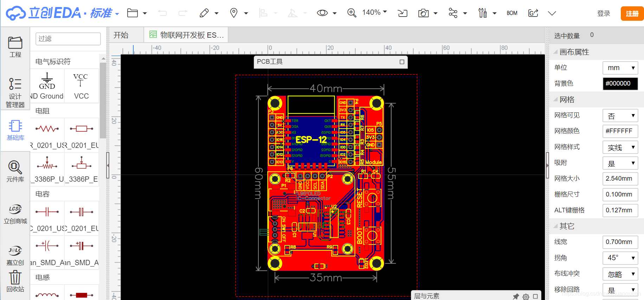644x300 pixels.
Task: Click the rotate/flip tool icon
Action: tap(292, 13)
